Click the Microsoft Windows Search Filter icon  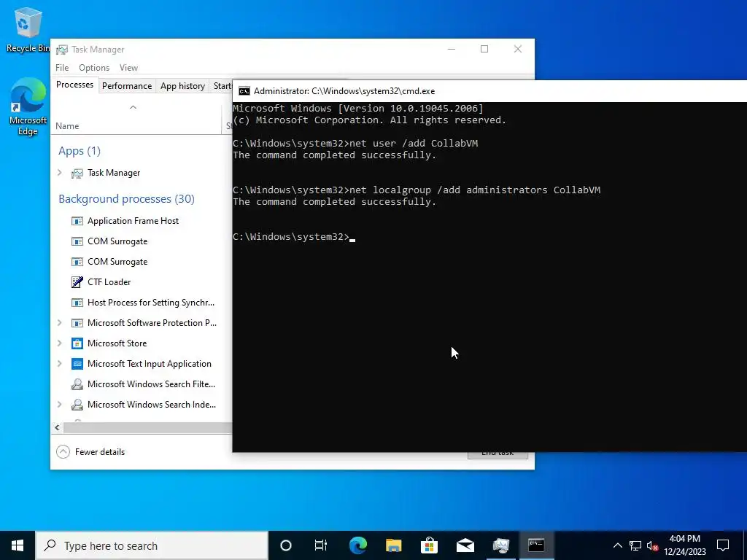77,384
